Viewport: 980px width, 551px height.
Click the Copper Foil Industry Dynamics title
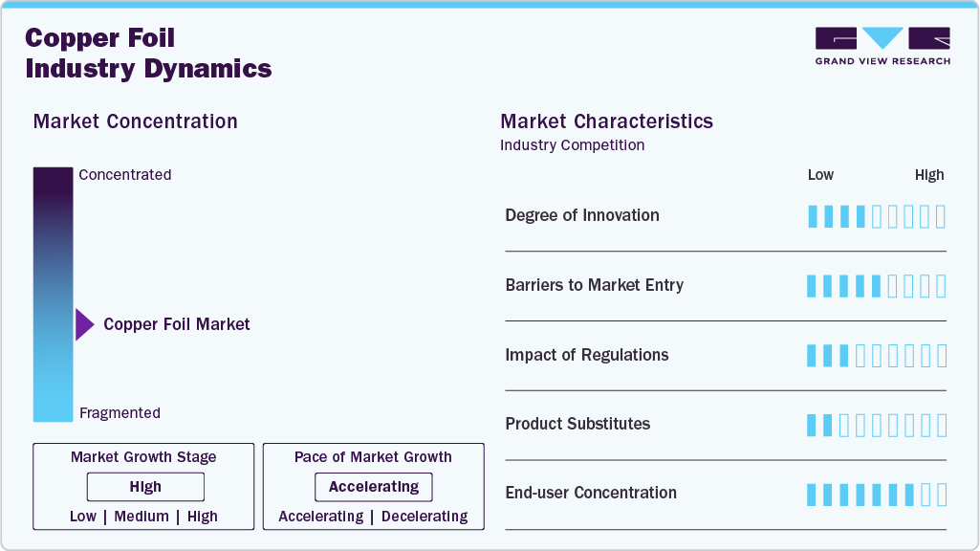pos(148,54)
